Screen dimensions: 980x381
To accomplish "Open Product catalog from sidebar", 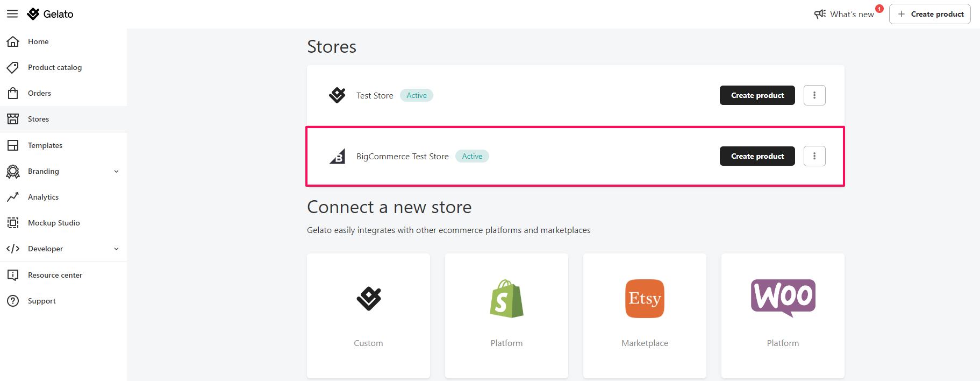I will [63, 67].
